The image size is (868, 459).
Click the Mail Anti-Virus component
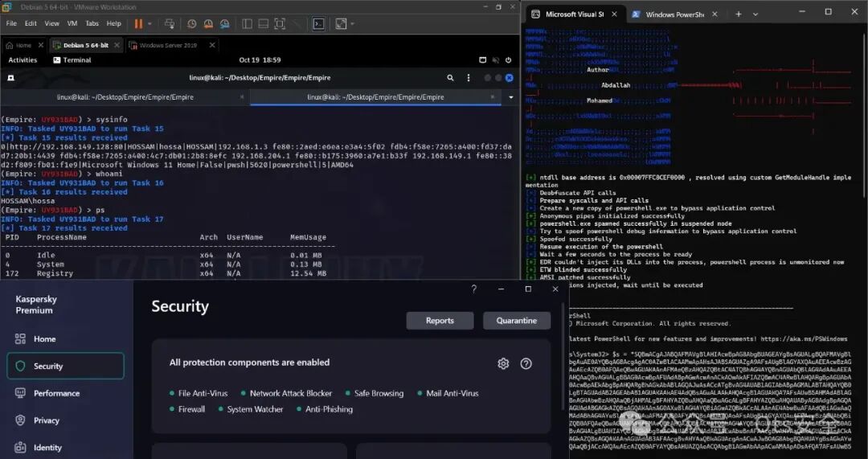point(448,393)
